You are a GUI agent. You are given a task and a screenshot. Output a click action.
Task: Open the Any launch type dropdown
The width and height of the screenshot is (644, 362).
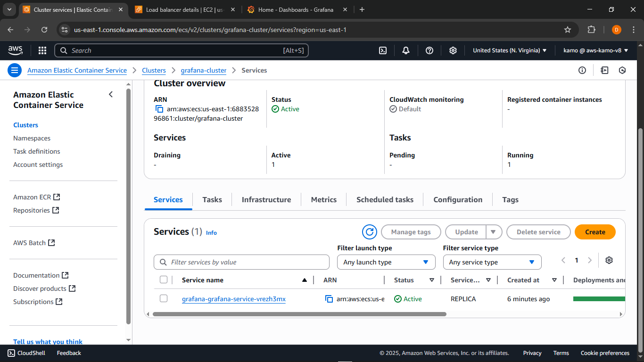(386, 262)
